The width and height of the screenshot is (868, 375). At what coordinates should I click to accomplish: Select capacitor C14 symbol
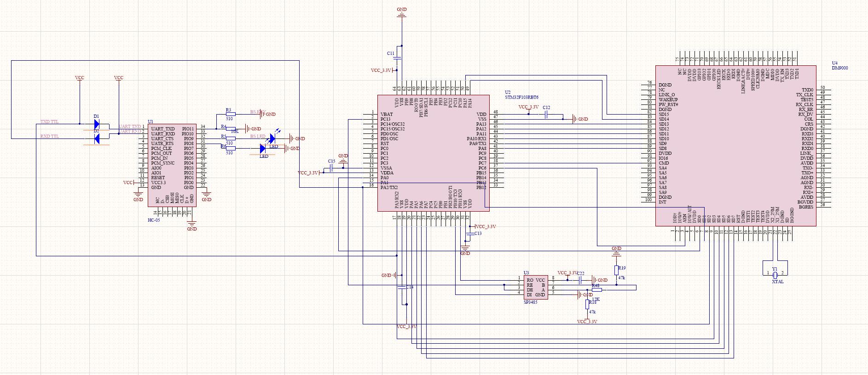tap(402, 287)
